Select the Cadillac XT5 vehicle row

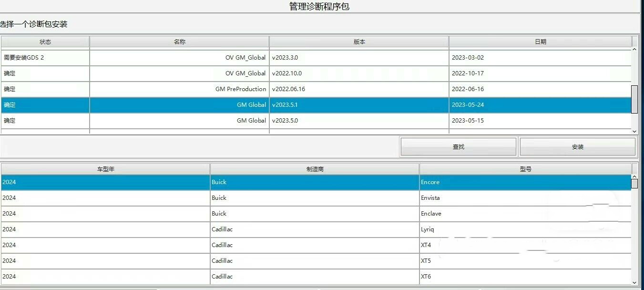tap(316, 261)
